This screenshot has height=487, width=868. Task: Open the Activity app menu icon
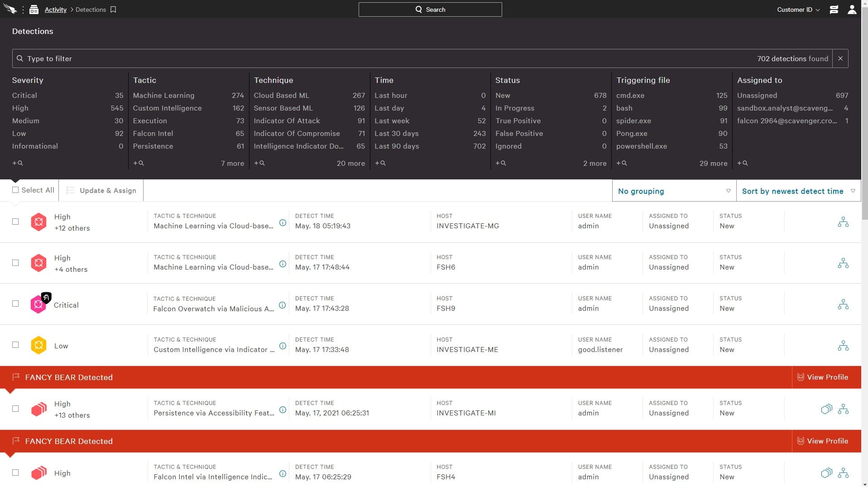(x=34, y=10)
